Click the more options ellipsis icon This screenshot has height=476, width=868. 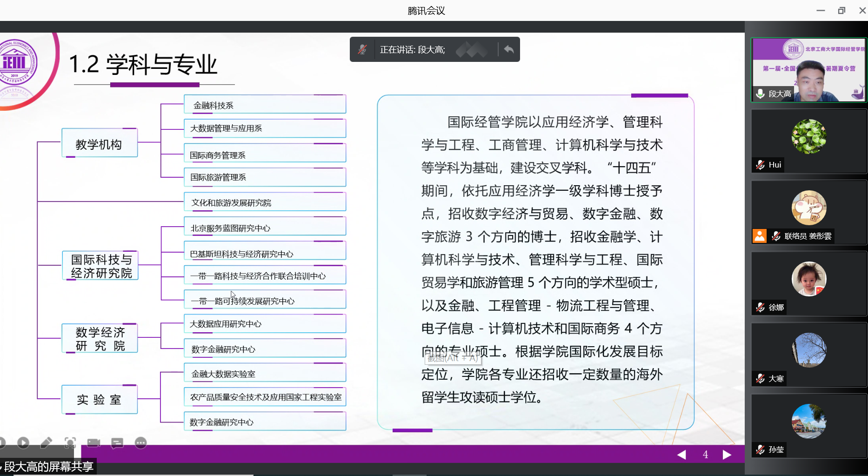click(x=140, y=442)
